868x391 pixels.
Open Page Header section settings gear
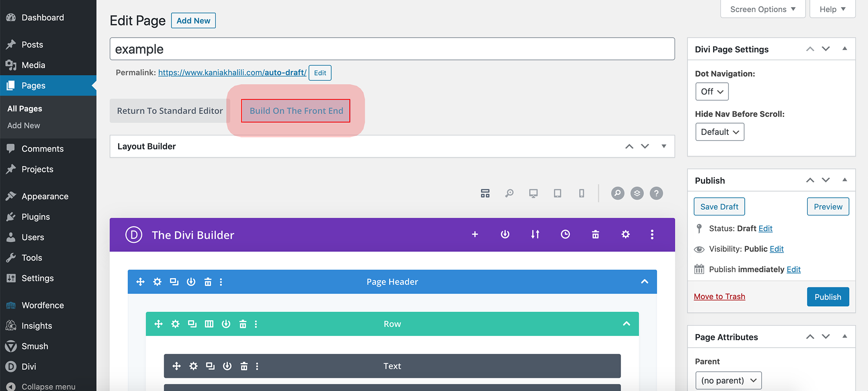[157, 282]
